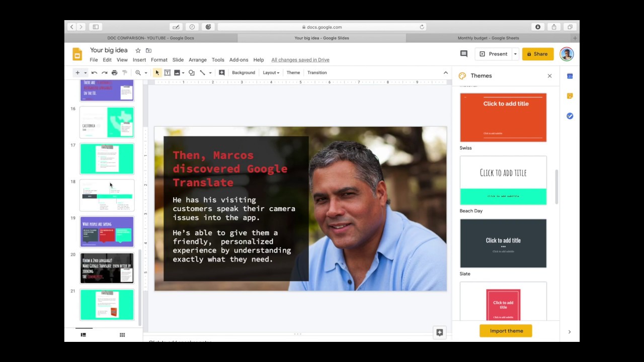Click 'All changes saved in Drive' link

(x=300, y=60)
